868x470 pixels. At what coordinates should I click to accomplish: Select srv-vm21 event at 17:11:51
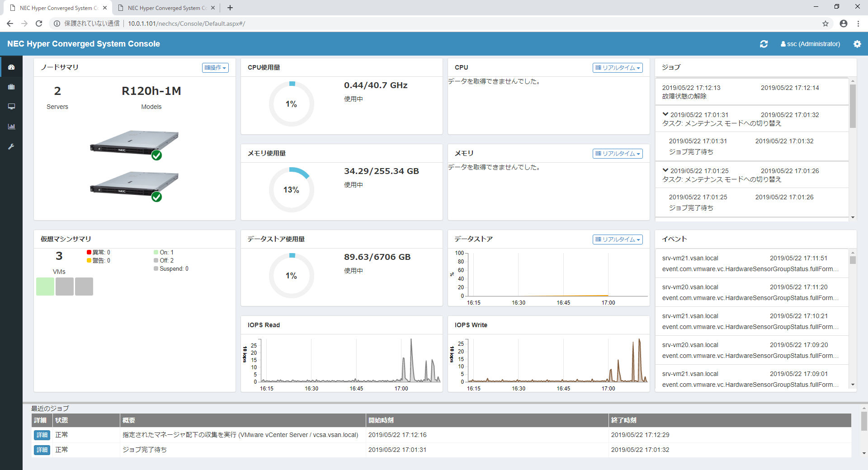click(752, 263)
